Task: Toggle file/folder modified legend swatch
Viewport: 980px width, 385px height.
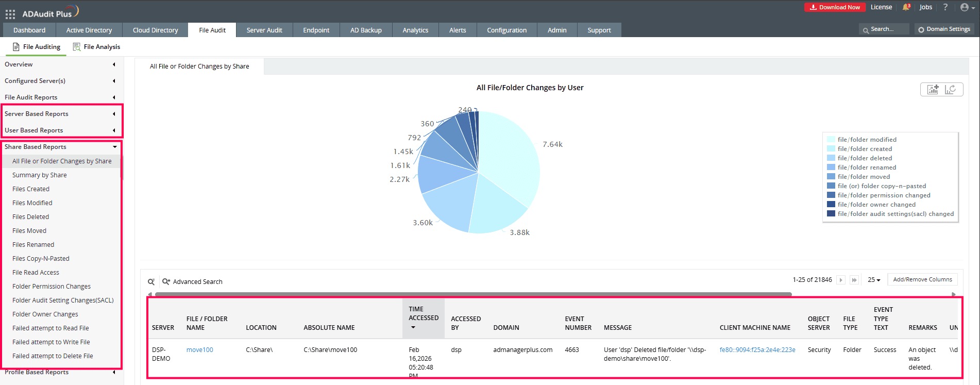Action: coord(831,139)
